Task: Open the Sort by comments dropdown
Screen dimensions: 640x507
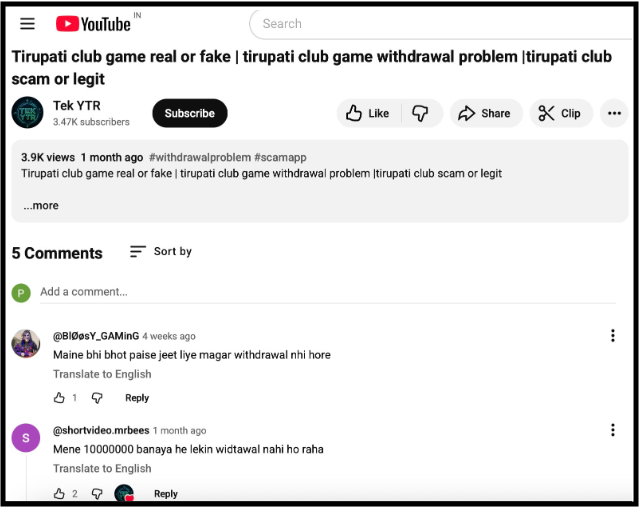Action: tap(161, 251)
